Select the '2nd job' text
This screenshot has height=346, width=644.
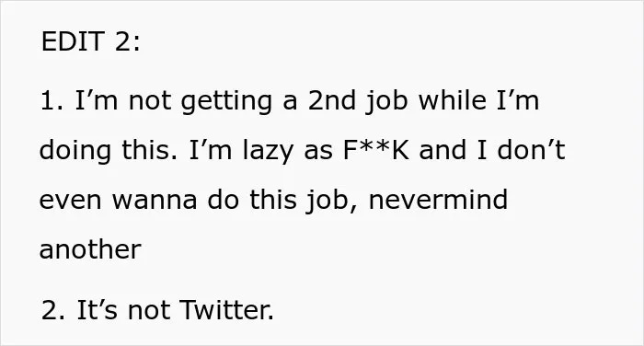click(358, 100)
